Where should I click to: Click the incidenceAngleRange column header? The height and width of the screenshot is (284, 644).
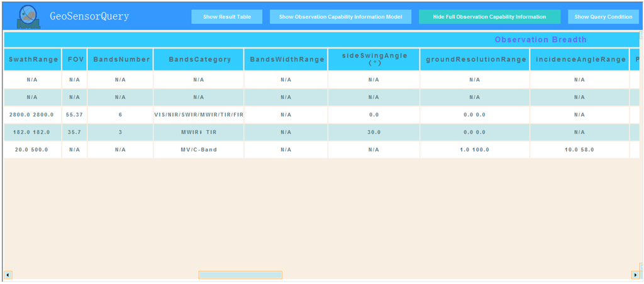[x=580, y=60]
